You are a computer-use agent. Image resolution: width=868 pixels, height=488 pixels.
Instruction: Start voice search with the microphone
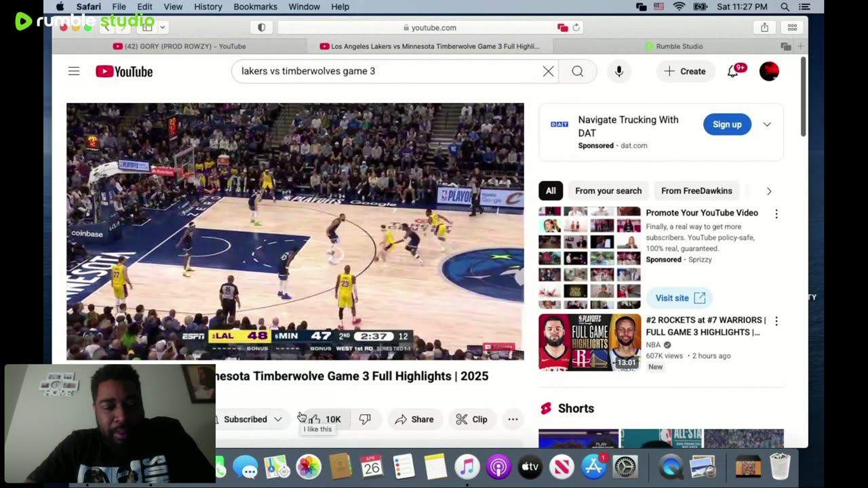(x=619, y=71)
